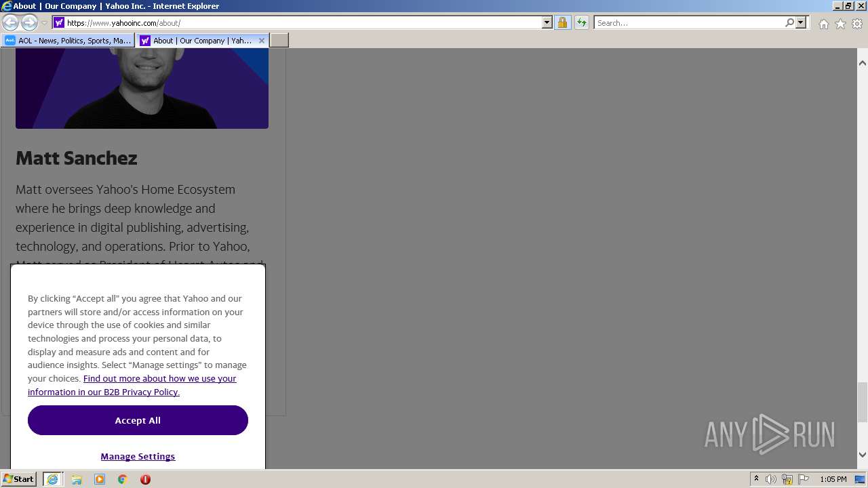Go back with the browser Back arrow
Image resolution: width=868 pixels, height=488 pixels.
click(10, 22)
